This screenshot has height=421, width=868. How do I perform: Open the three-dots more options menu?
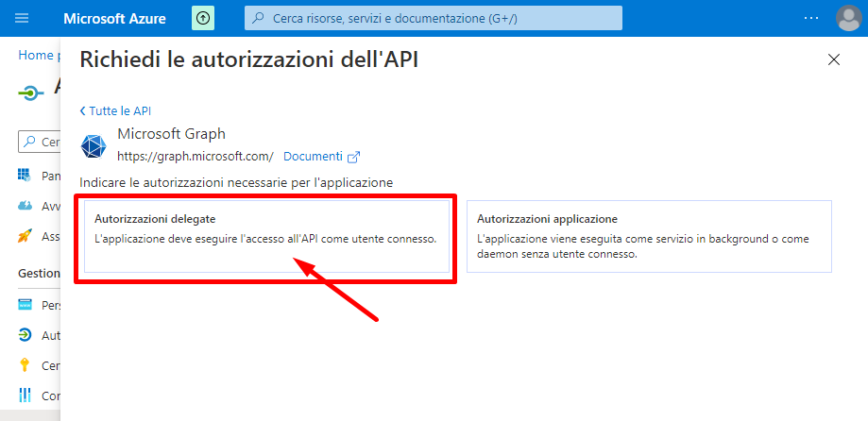811,18
